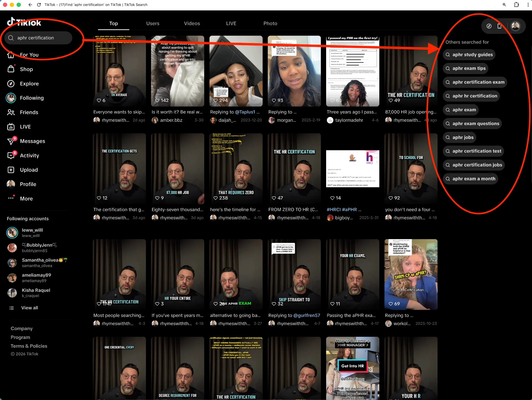Select 'aphr exam a month' suggestion
532x400 pixels.
470,179
